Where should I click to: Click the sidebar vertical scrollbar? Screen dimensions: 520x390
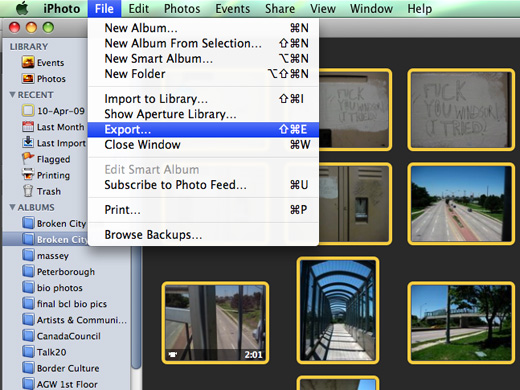click(x=136, y=307)
